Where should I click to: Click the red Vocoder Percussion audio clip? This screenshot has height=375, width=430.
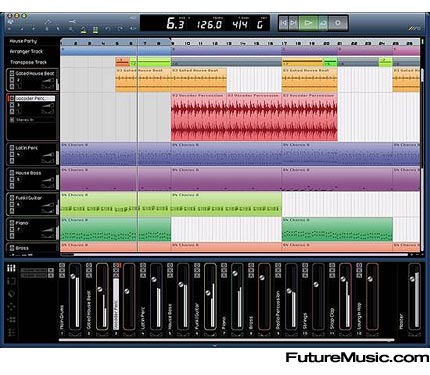(254, 117)
